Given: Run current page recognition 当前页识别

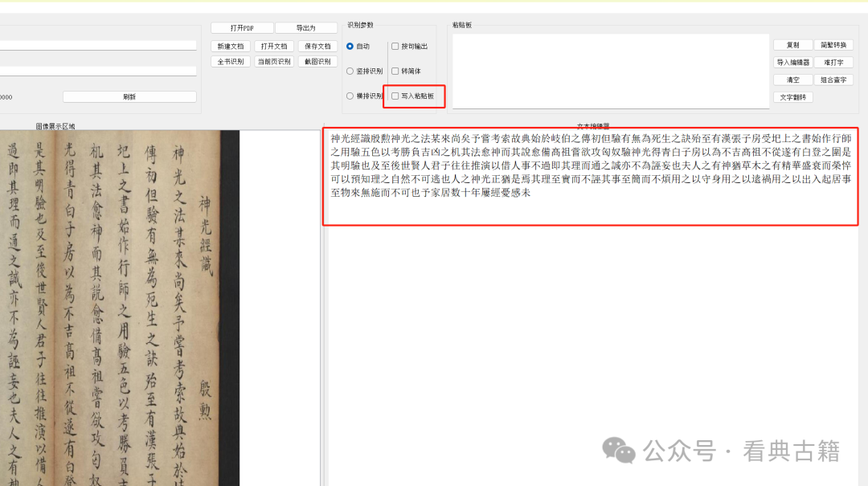Looking at the screenshot, I should 273,61.
